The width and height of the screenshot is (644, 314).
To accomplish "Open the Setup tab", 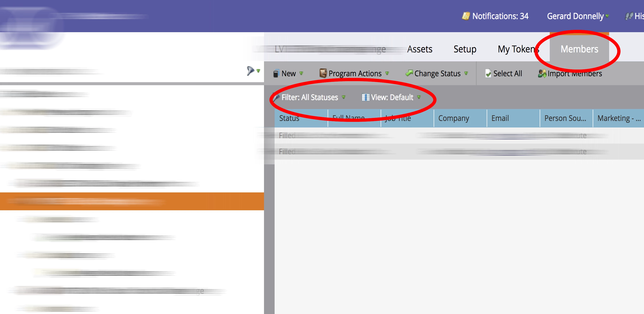I will tap(465, 49).
